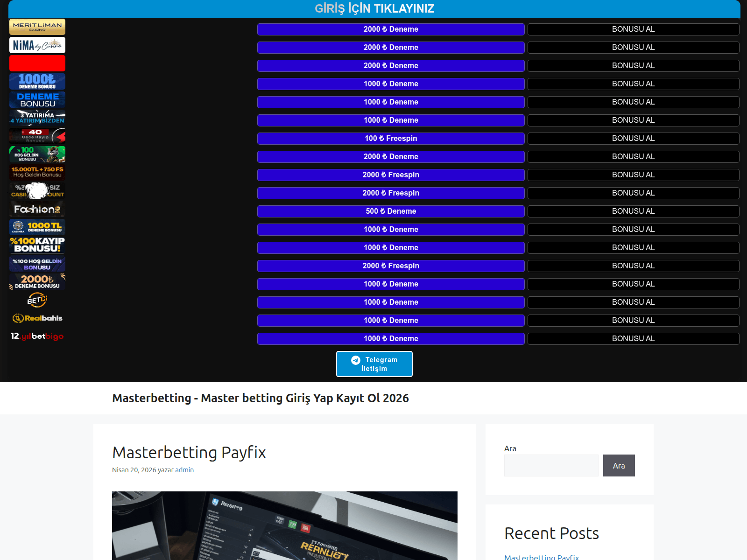This screenshot has width=747, height=560.
Task: Click the Betci logo icon
Action: [37, 300]
